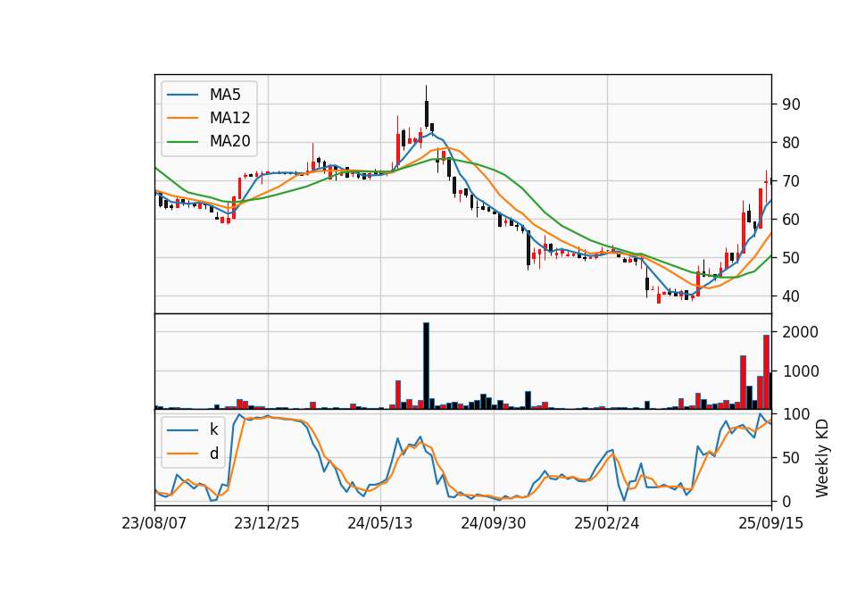Click the 100 tick on KD axis
This screenshot has height=616, width=857.
[x=795, y=414]
